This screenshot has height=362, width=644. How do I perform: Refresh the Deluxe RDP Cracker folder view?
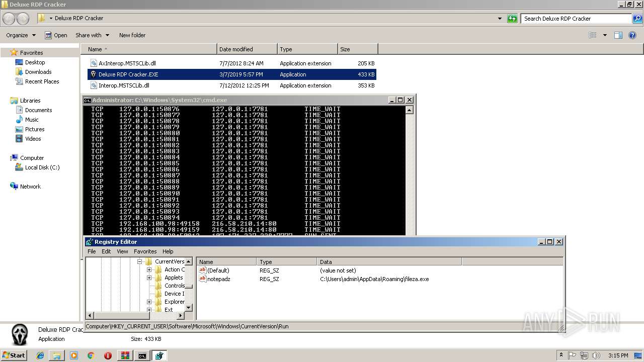(512, 19)
